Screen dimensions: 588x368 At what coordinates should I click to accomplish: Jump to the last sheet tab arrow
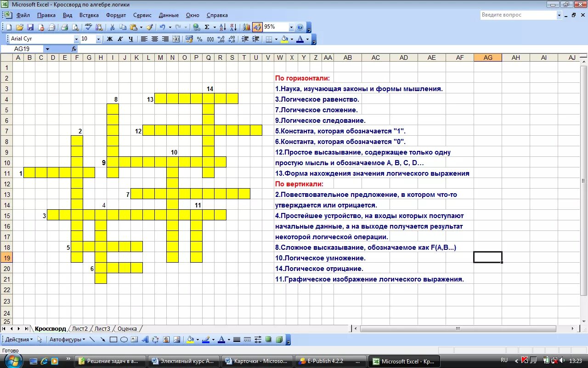click(x=26, y=329)
